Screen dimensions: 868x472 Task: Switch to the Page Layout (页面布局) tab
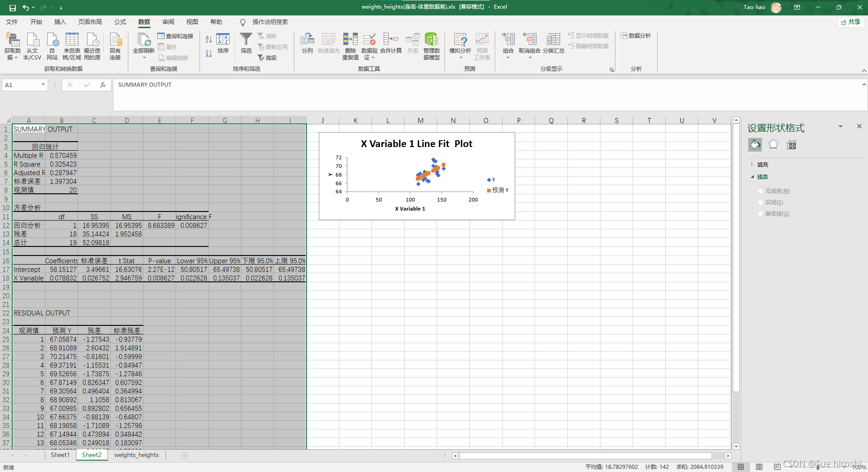90,22
